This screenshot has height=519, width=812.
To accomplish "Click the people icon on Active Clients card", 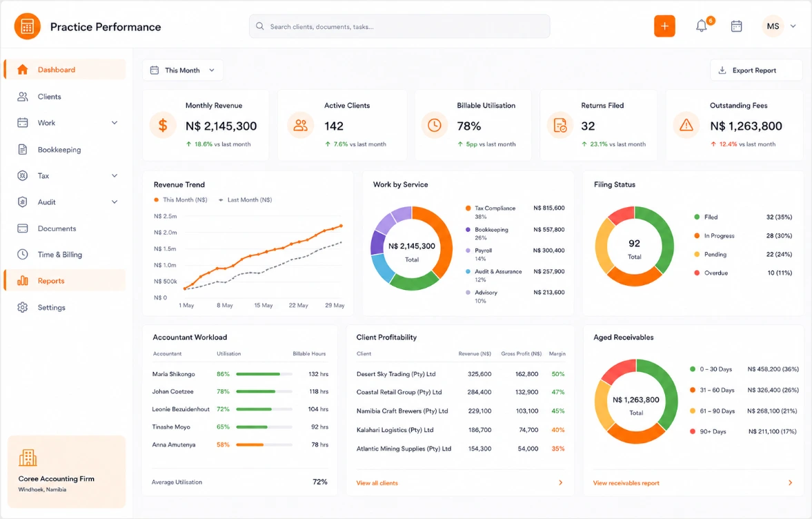I will (300, 125).
